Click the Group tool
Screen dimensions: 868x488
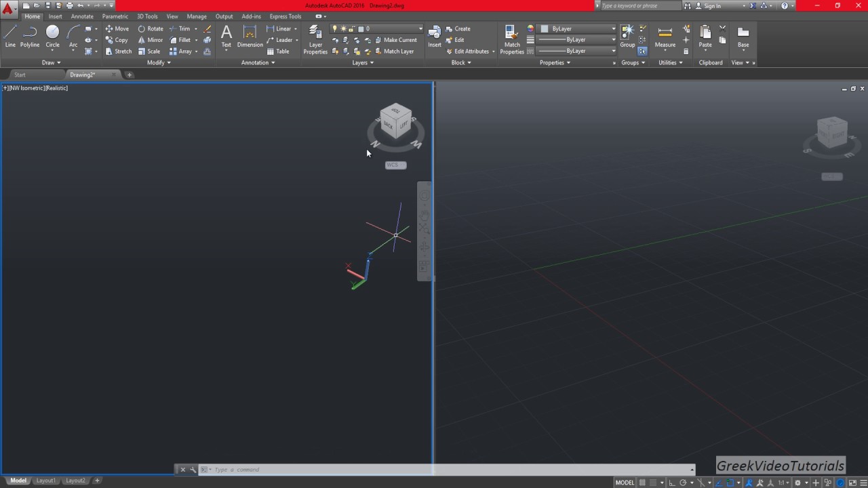click(x=627, y=37)
